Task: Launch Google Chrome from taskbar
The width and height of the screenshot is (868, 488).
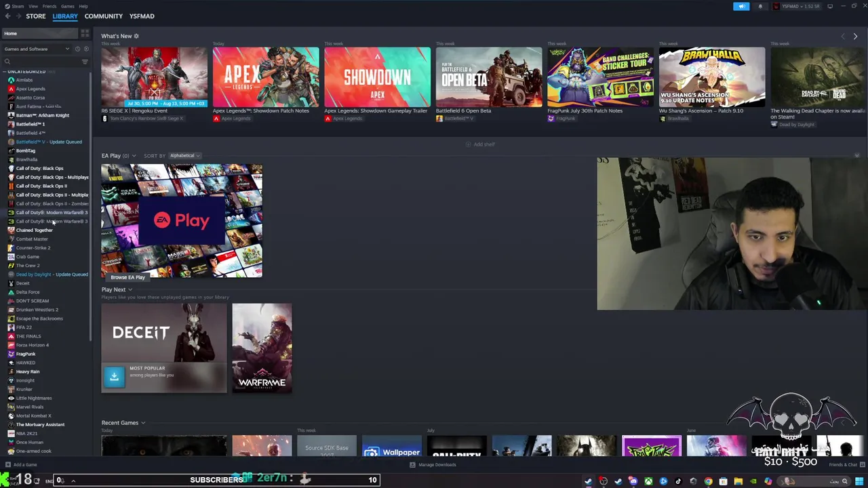Action: 708,481
